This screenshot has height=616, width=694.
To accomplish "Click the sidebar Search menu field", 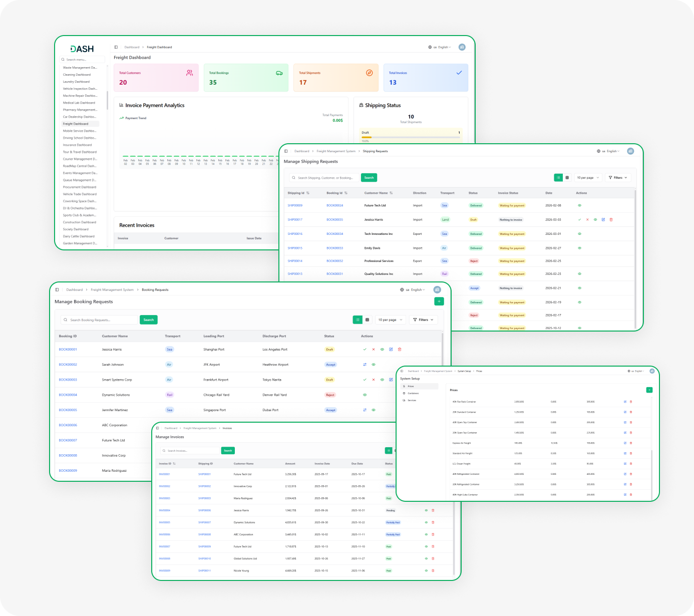I will point(82,60).
